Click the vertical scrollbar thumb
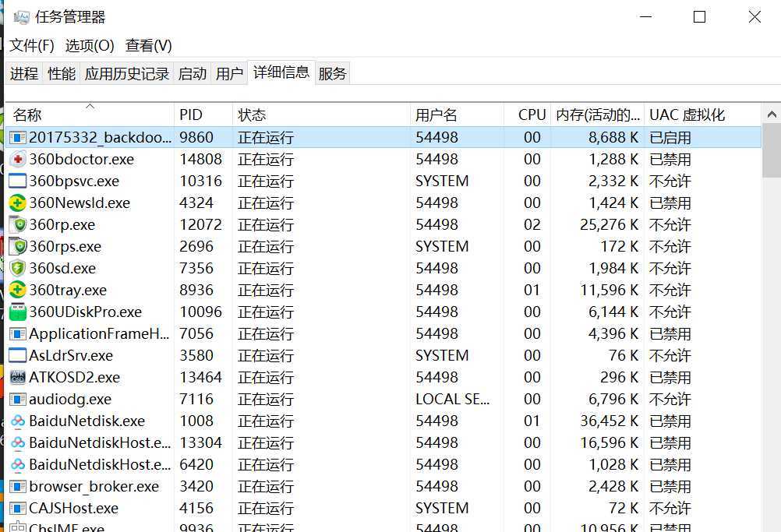Viewport: 781px width, 532px height. (772, 152)
